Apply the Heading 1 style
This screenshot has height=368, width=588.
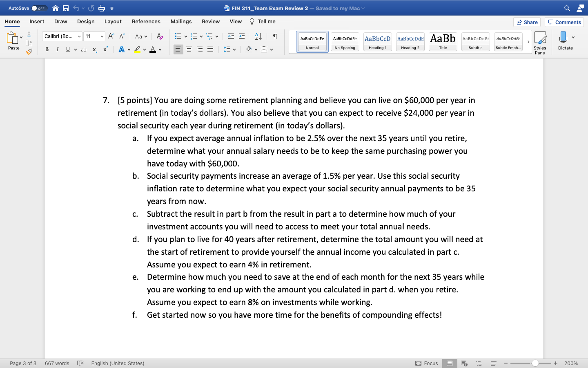tap(378, 42)
